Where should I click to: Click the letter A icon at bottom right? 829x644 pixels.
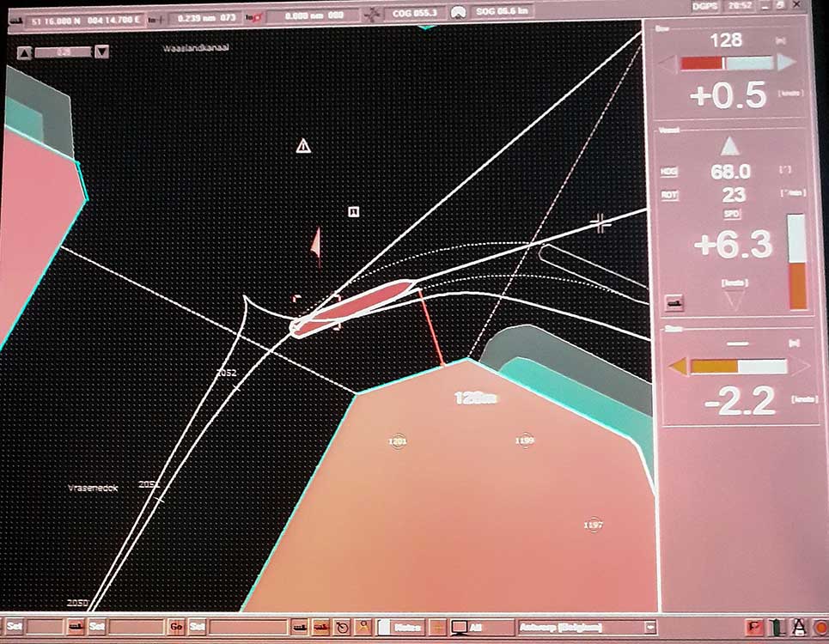798,628
